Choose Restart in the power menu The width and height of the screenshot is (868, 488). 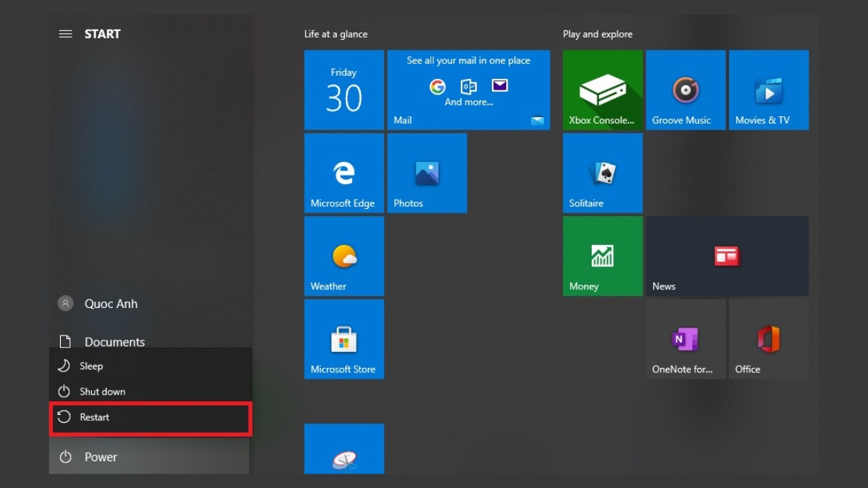coord(150,417)
